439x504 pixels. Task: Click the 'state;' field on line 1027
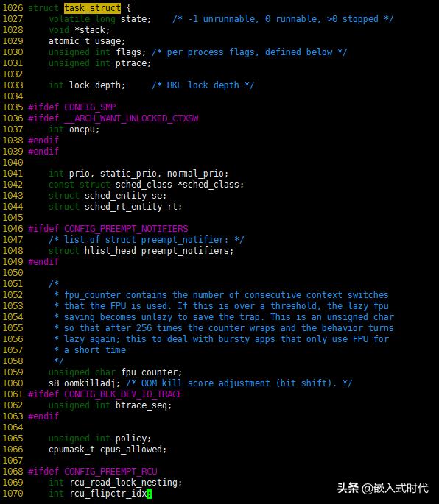pyautogui.click(x=136, y=19)
